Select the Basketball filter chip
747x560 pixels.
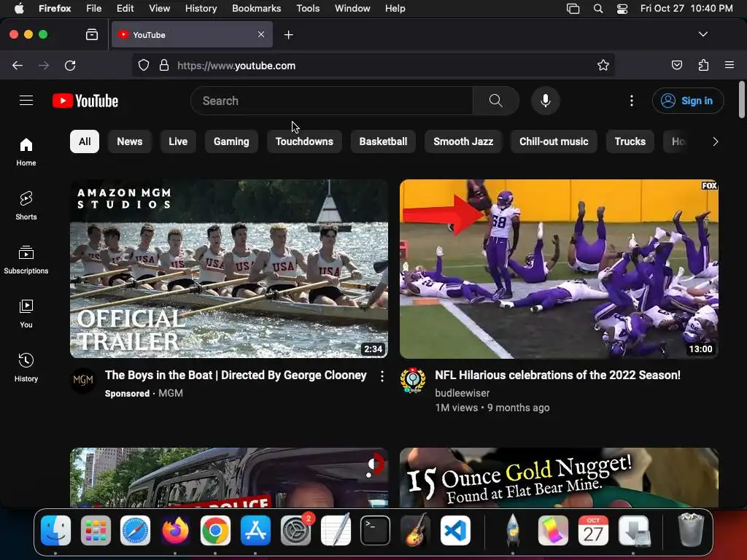pos(383,141)
